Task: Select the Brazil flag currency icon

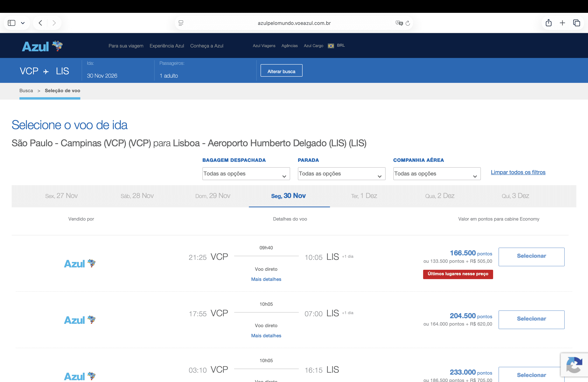Action: 331,46
